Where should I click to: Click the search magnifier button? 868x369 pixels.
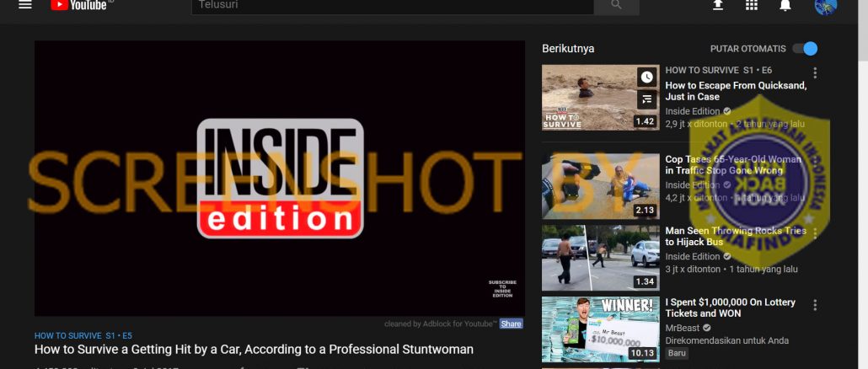pos(616,6)
